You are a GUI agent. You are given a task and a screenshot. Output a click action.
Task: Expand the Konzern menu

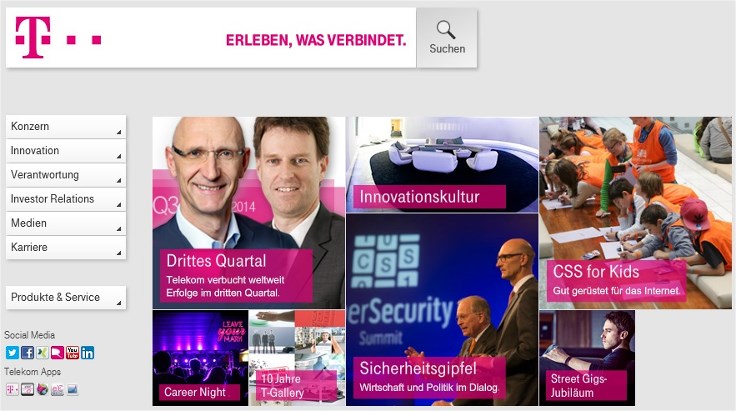click(66, 127)
